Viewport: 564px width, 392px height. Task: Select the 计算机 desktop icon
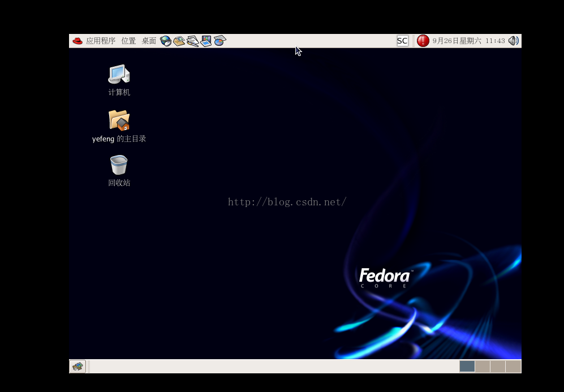coord(119,80)
